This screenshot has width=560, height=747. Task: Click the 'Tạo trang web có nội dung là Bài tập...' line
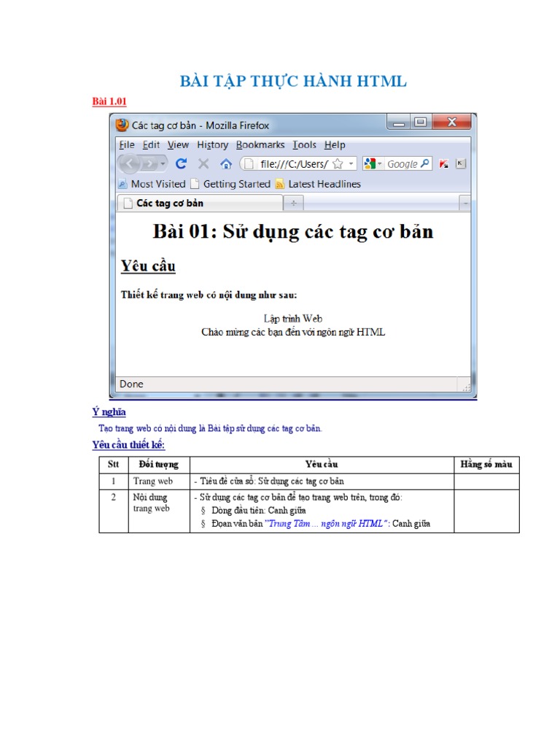(x=210, y=428)
